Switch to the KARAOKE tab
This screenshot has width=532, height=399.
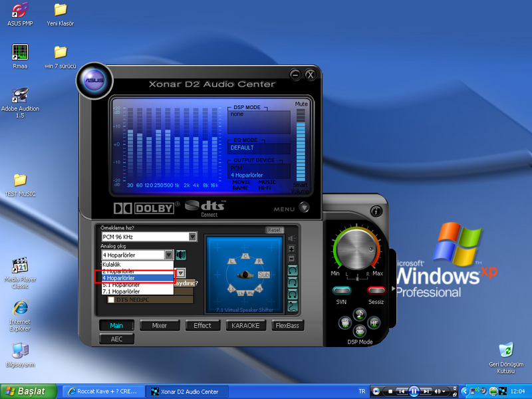[x=245, y=325]
